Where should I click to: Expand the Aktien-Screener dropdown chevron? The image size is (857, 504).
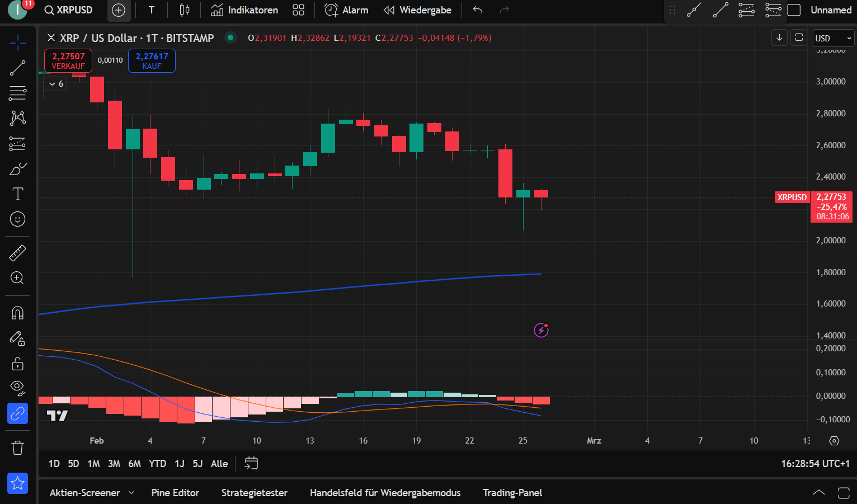131,493
